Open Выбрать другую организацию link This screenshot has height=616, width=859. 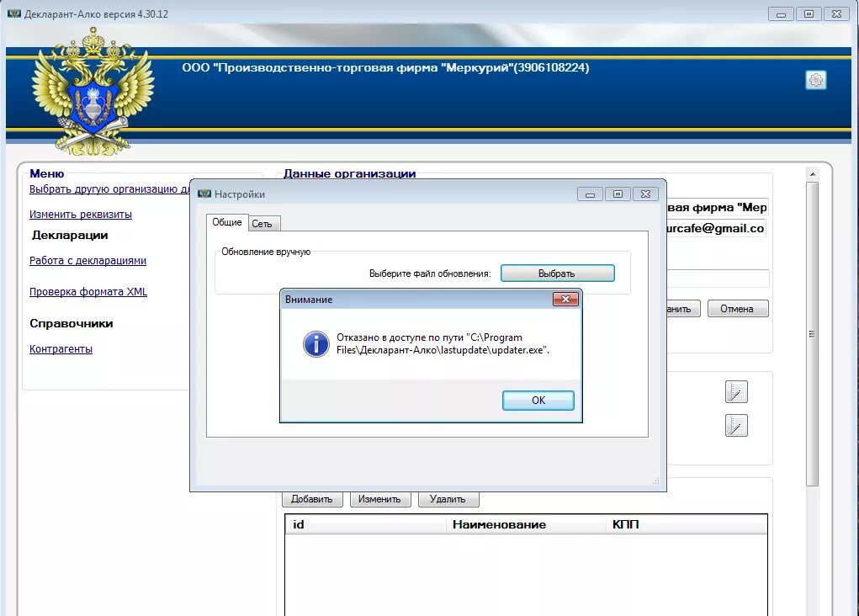click(109, 189)
